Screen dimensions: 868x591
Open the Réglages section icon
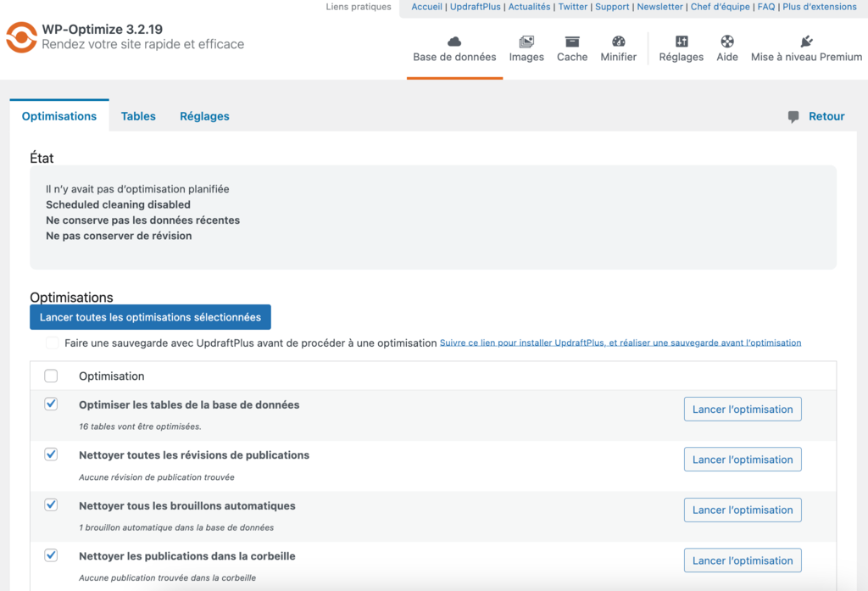[681, 40]
